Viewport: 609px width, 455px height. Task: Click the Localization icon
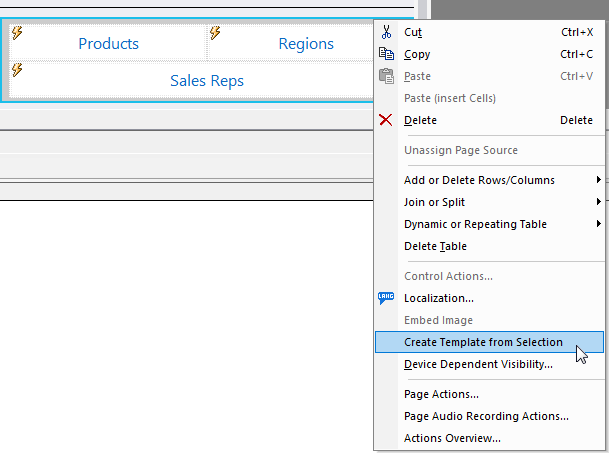point(386,298)
